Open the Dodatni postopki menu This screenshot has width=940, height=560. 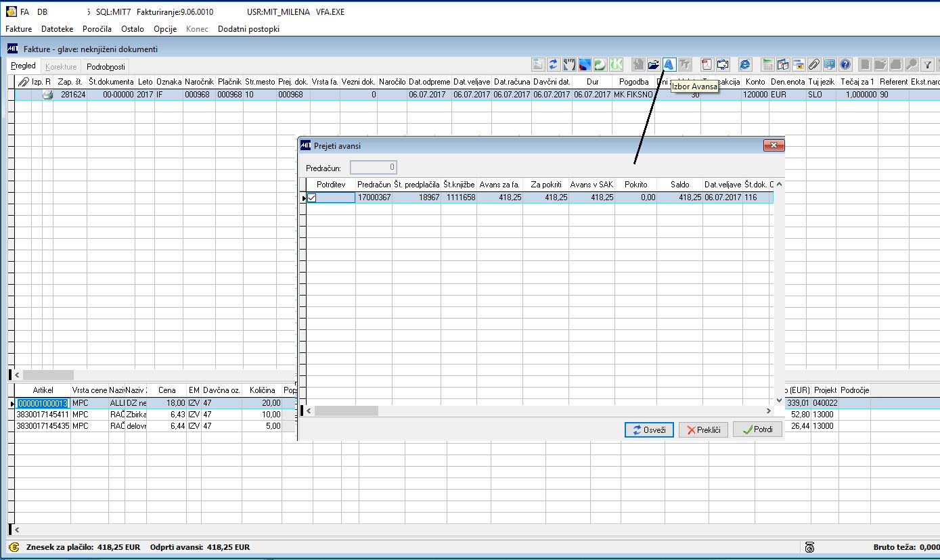pos(248,29)
